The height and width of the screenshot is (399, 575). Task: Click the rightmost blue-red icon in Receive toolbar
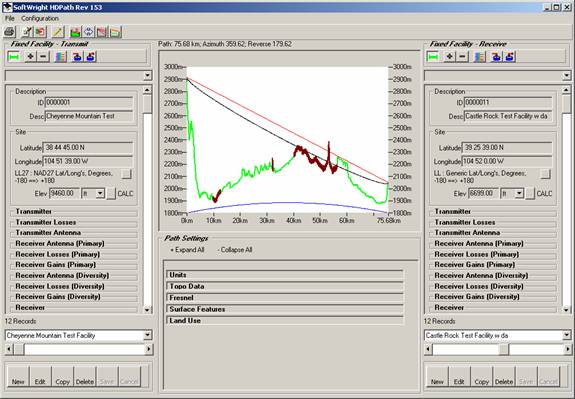(510, 56)
